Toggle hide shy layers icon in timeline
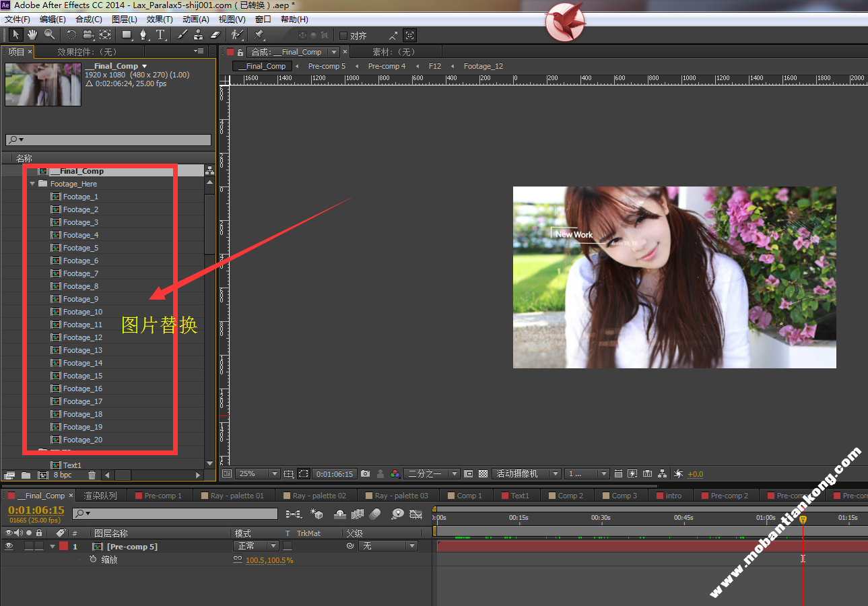This screenshot has width=868, height=606. coord(340,514)
